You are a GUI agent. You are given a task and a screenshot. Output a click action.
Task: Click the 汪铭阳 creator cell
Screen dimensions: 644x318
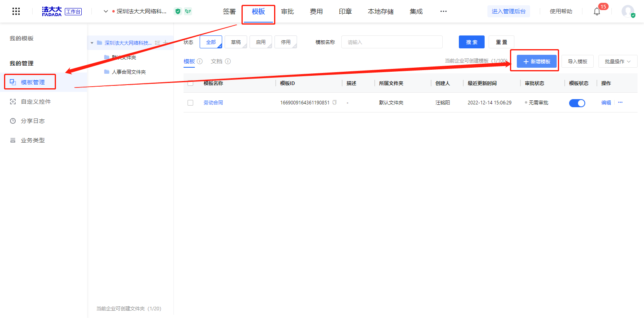click(443, 103)
